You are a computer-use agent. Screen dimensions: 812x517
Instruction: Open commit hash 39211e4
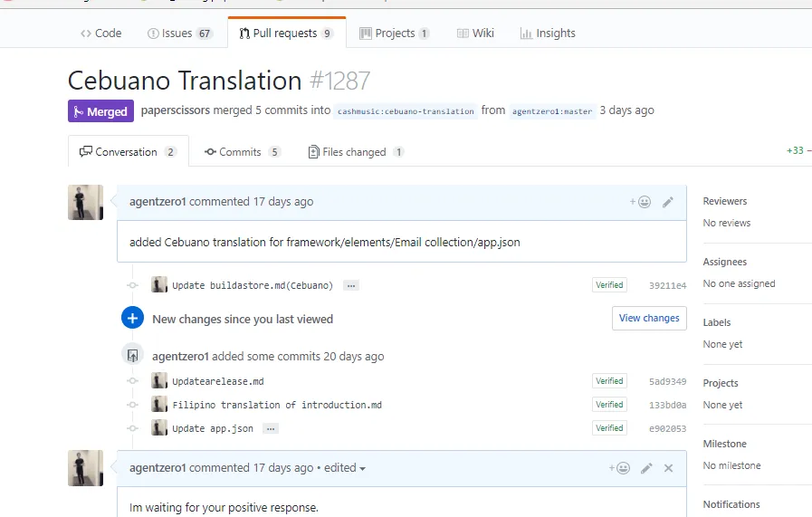667,285
